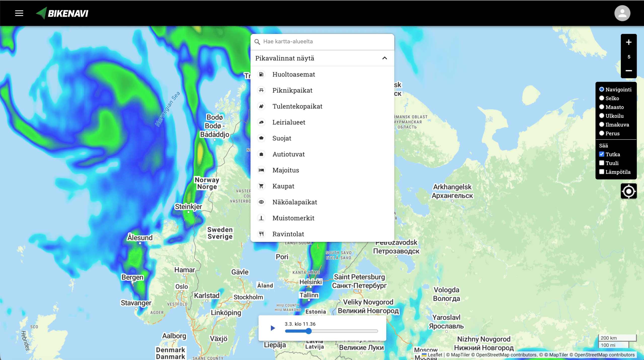Select the Ilmakuva map style
644x360 pixels.
(x=601, y=125)
